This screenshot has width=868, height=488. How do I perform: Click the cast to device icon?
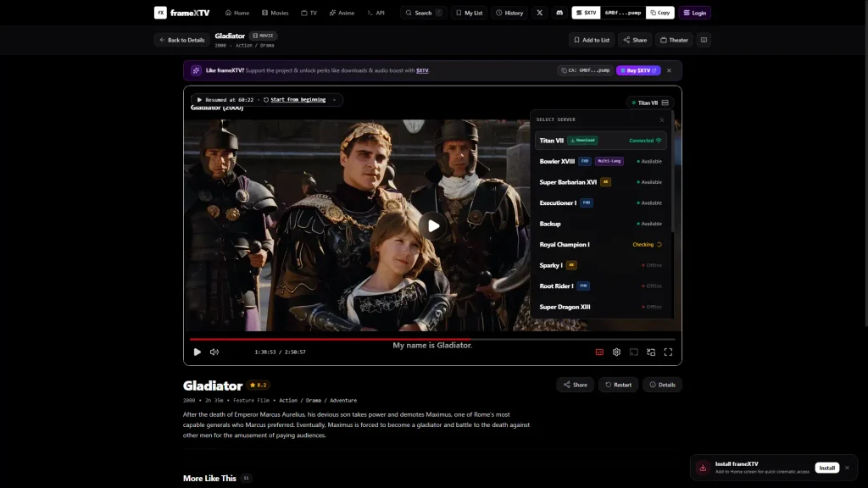point(634,352)
